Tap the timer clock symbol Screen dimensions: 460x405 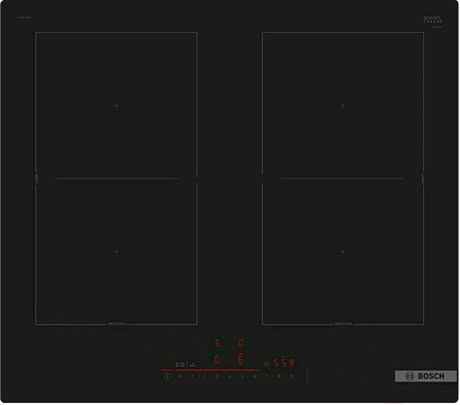click(x=266, y=364)
